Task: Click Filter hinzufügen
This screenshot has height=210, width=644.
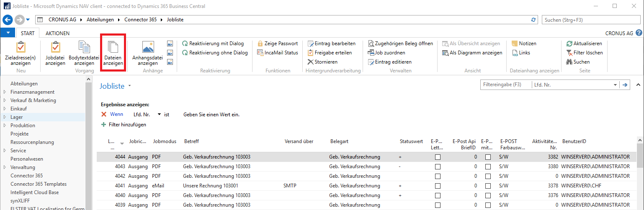Action: [x=124, y=125]
